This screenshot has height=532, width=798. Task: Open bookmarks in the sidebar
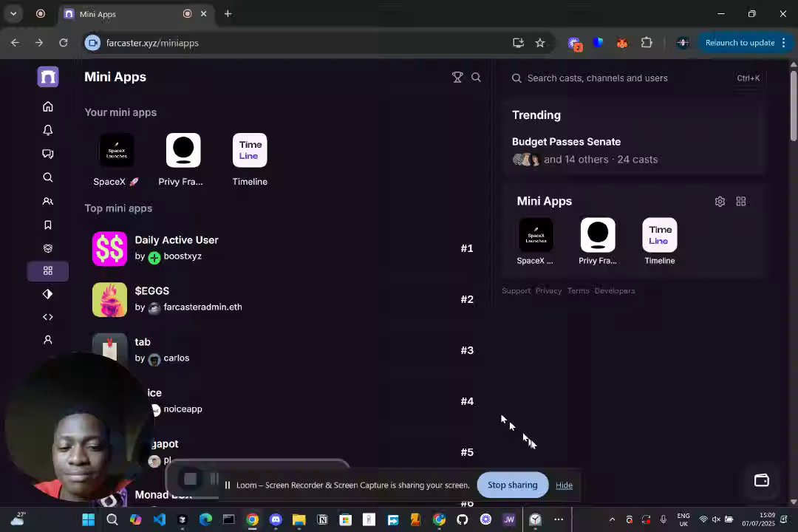click(48, 225)
